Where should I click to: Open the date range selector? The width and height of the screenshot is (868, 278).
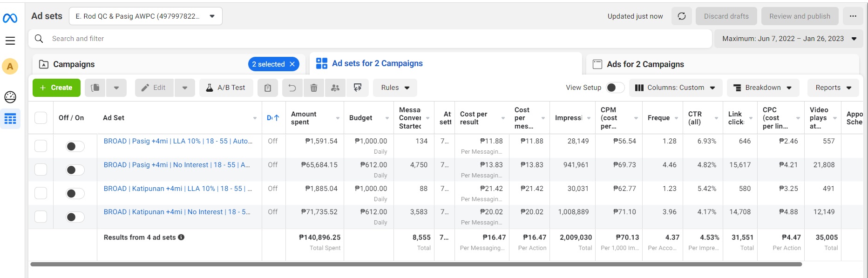coord(789,39)
